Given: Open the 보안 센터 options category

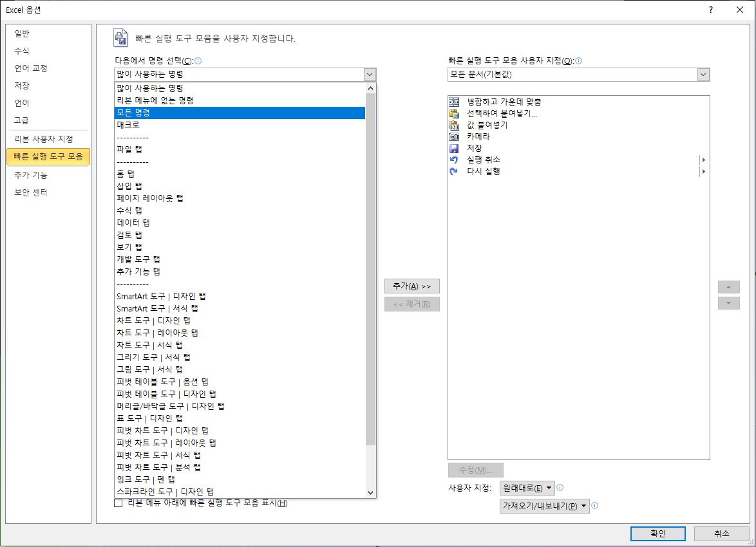Looking at the screenshot, I should click(x=48, y=192).
